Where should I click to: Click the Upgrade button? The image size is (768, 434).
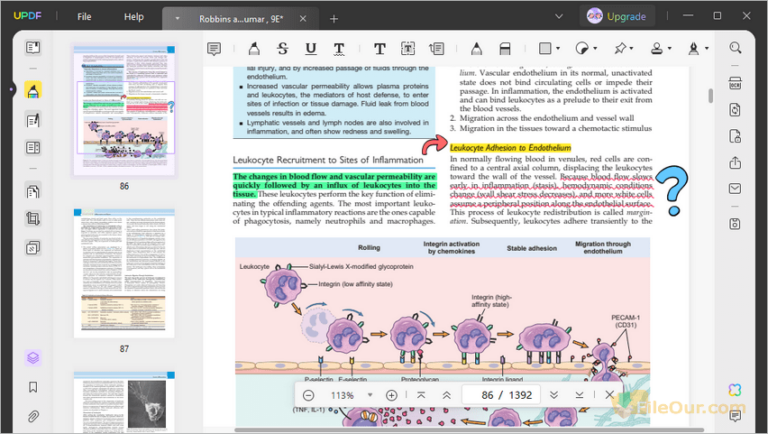click(x=616, y=17)
